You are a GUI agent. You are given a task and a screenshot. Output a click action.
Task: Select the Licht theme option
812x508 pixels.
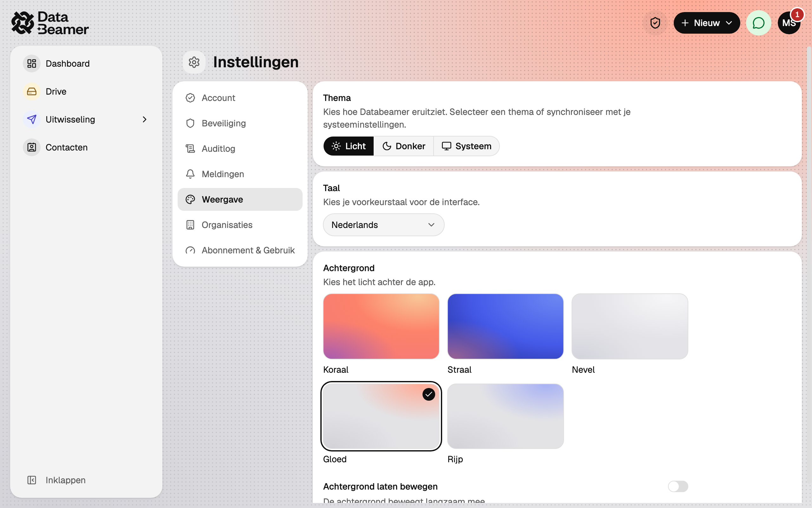[349, 146]
